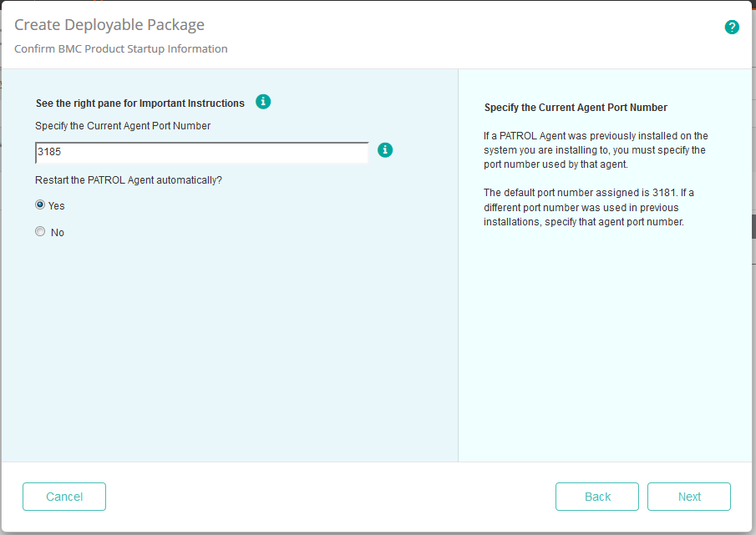Click the info icon next to the port field

coord(385,150)
